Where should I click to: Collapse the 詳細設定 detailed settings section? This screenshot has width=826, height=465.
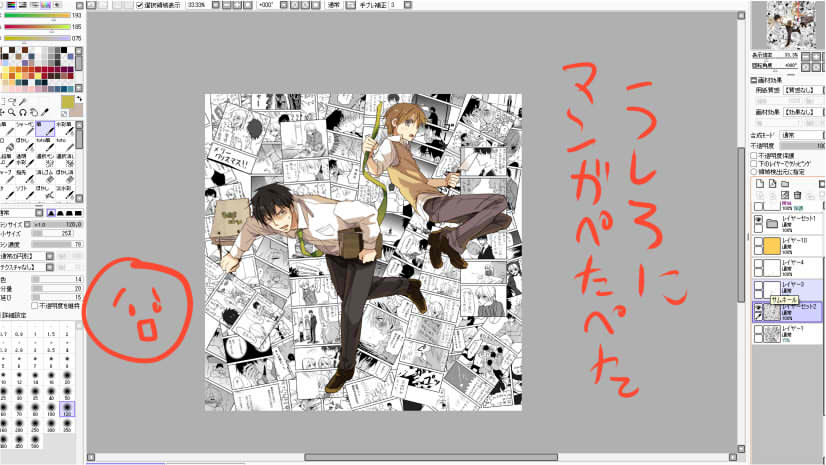click(14, 315)
